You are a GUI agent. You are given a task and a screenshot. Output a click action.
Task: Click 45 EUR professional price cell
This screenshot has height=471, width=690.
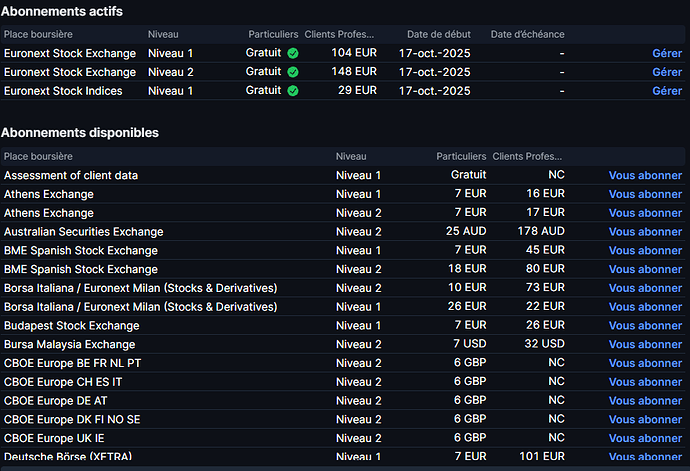coord(545,250)
